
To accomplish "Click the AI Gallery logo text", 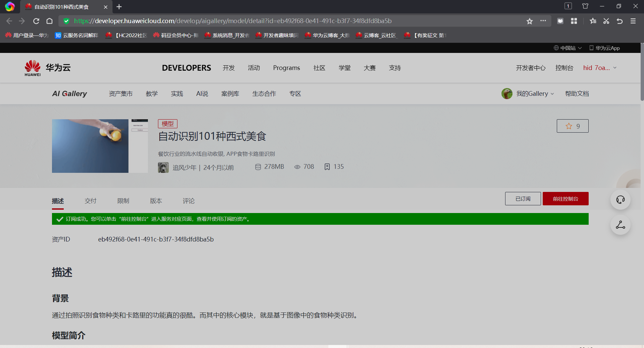I will pyautogui.click(x=69, y=94).
